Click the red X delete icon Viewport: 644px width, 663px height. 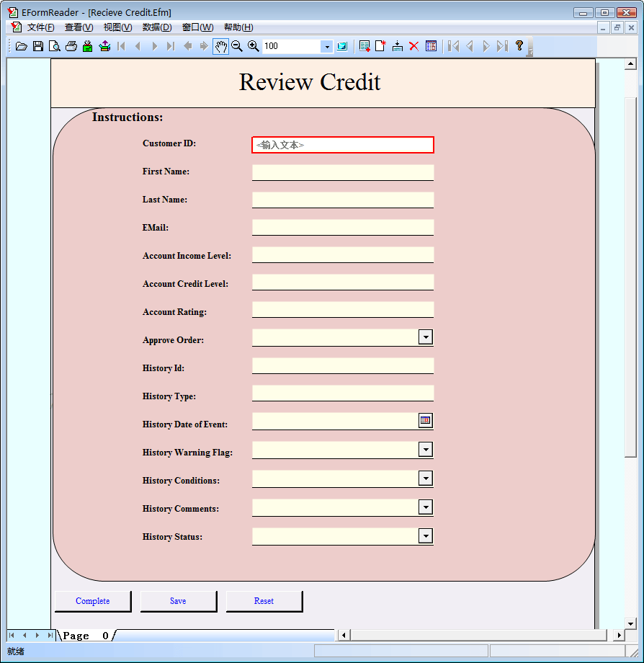coord(414,46)
